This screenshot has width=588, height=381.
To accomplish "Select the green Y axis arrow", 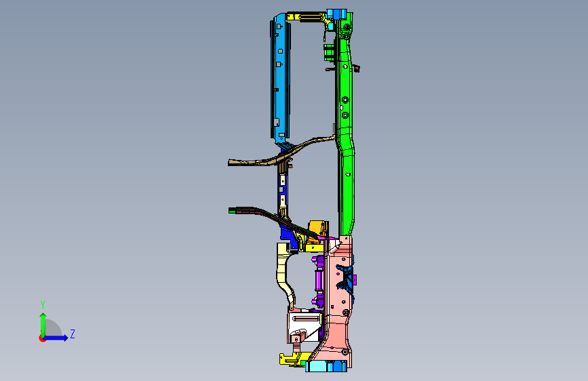I will point(43,324).
